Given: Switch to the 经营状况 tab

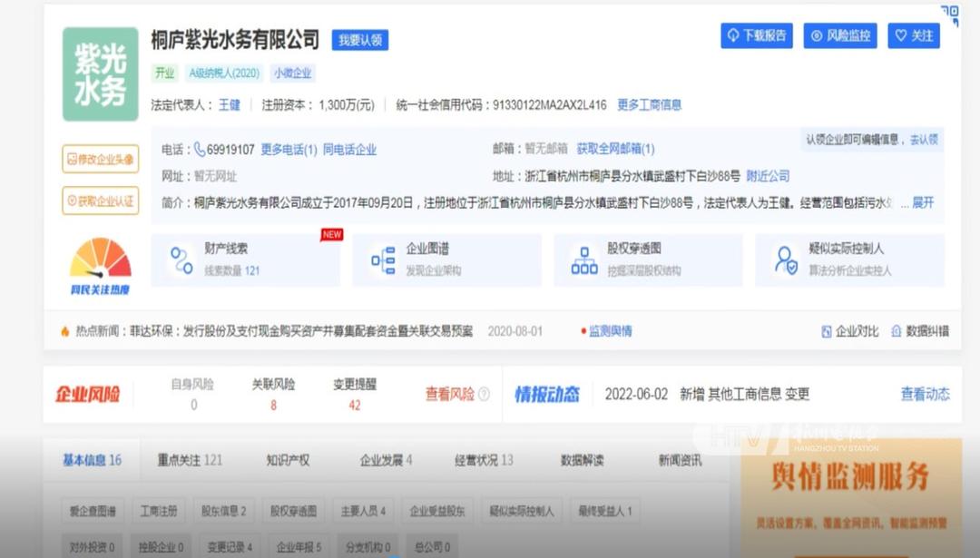Looking at the screenshot, I should [x=485, y=461].
